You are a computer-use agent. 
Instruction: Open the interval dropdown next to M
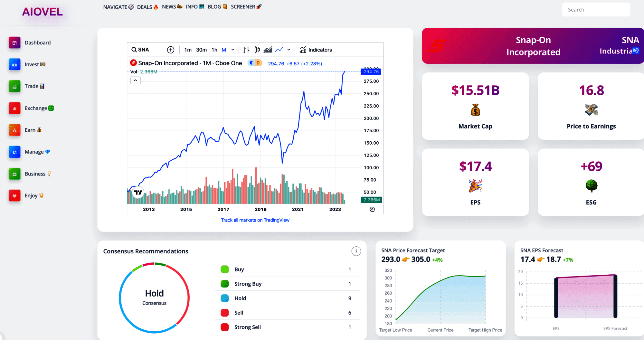pyautogui.click(x=232, y=50)
